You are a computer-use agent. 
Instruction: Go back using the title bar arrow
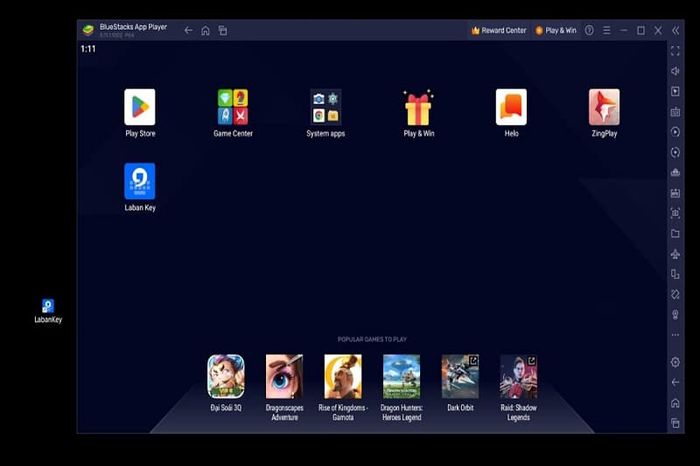[188, 30]
